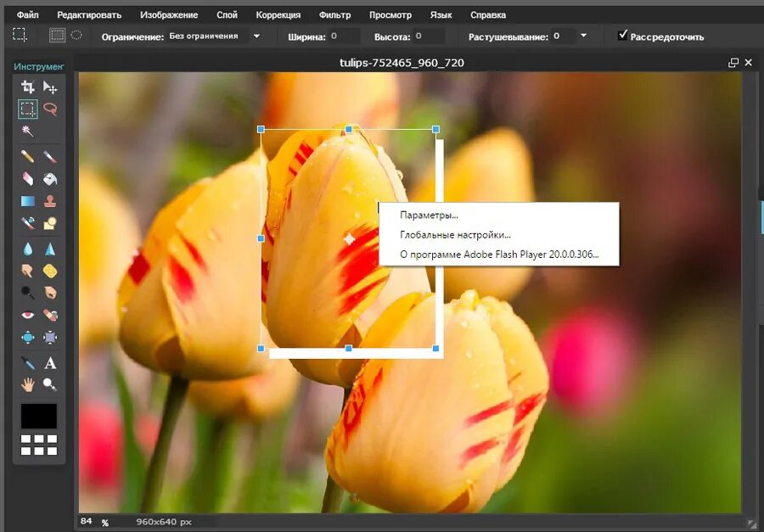Open the Справка menu
The height and width of the screenshot is (532, 764).
488,15
